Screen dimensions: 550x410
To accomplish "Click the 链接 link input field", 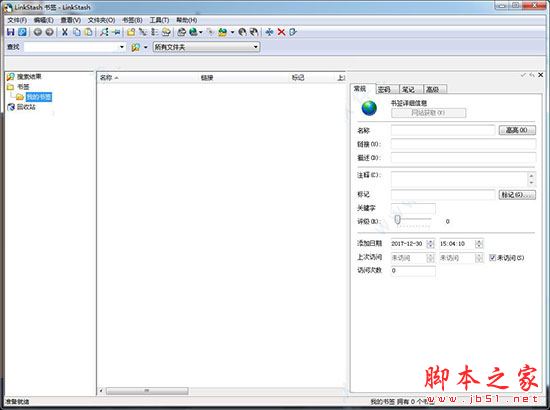I will (x=463, y=144).
